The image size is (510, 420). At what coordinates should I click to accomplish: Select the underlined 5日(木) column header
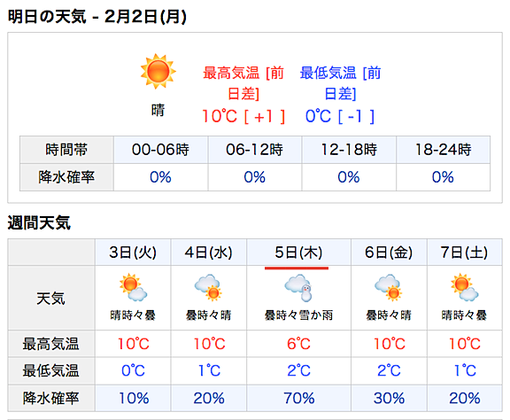pos(298,253)
